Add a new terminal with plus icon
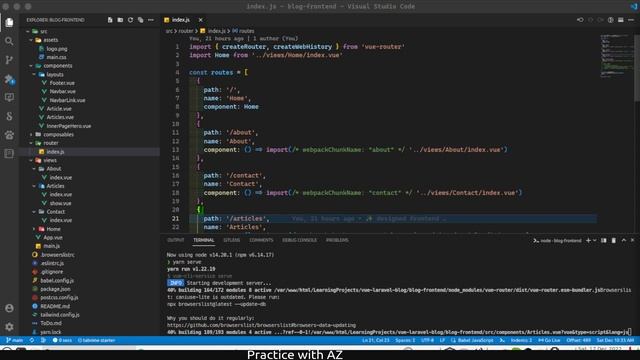Viewport: 640px width, 360px height. tap(588, 240)
